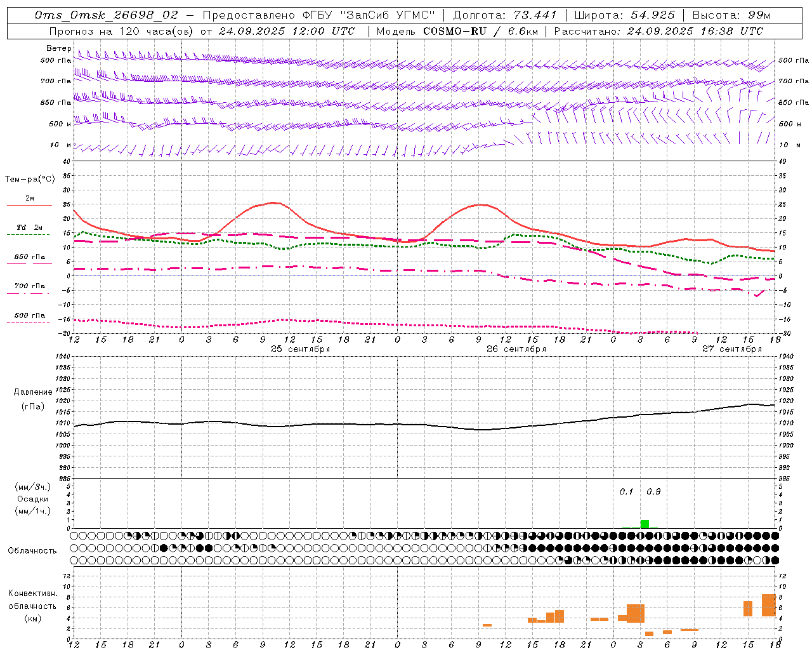This screenshot has width=812, height=650.
Task: Click the Прогноз на 120 часа(ов) text
Action: [x=122, y=31]
